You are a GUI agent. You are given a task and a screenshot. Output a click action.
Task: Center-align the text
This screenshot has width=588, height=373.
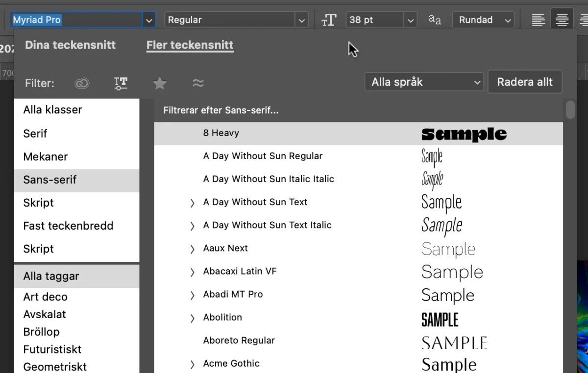562,20
